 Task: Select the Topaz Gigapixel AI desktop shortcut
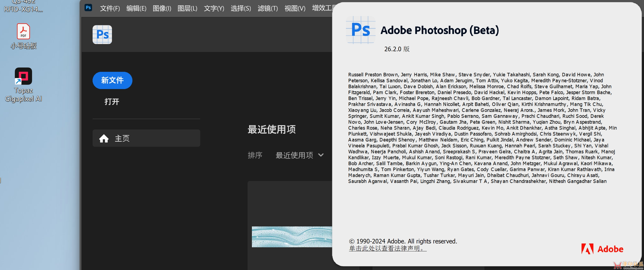coord(23,85)
